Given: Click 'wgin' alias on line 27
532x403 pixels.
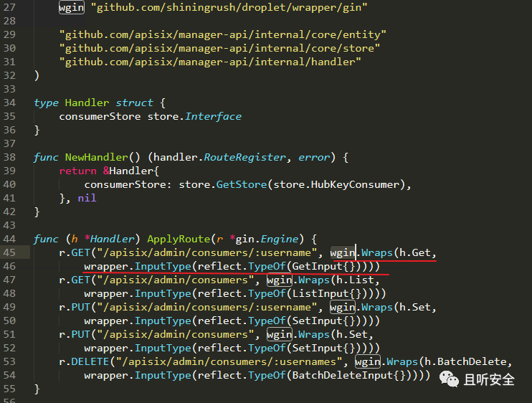Looking at the screenshot, I should 71,7.
